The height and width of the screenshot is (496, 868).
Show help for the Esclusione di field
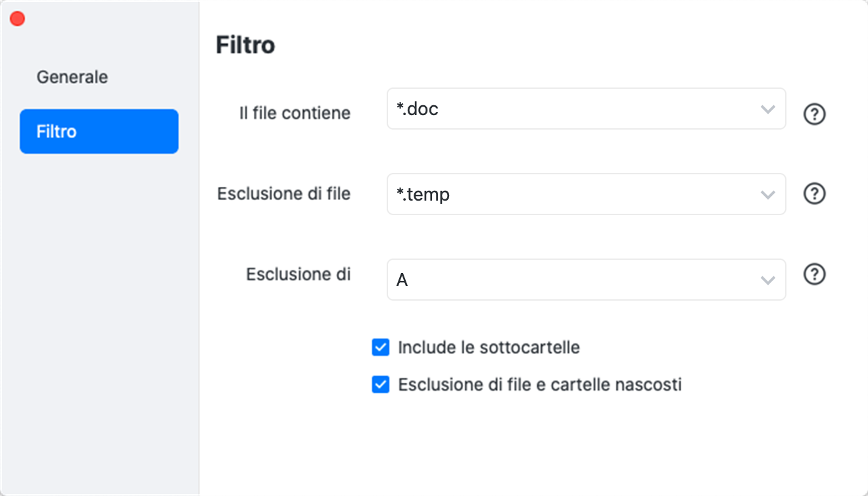(x=814, y=274)
